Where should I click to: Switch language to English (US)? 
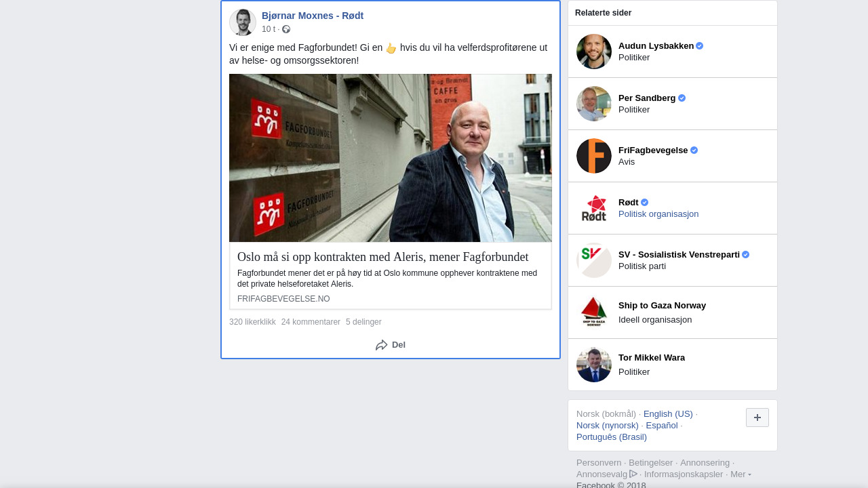coord(668,414)
